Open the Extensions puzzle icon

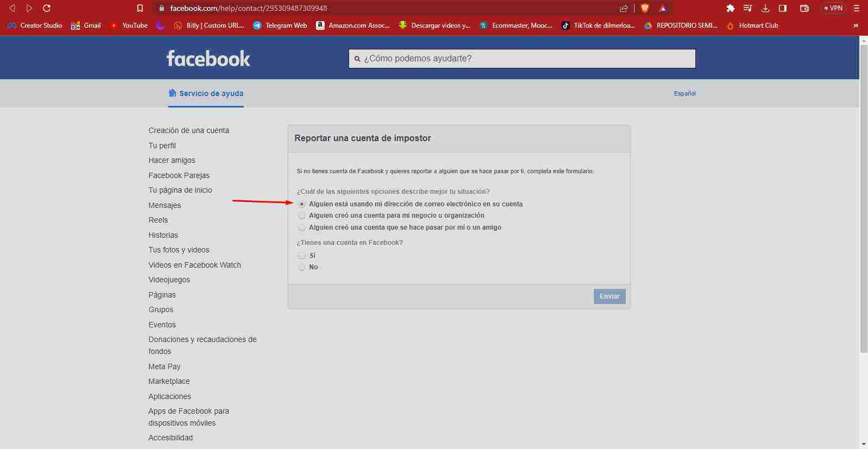click(x=731, y=8)
